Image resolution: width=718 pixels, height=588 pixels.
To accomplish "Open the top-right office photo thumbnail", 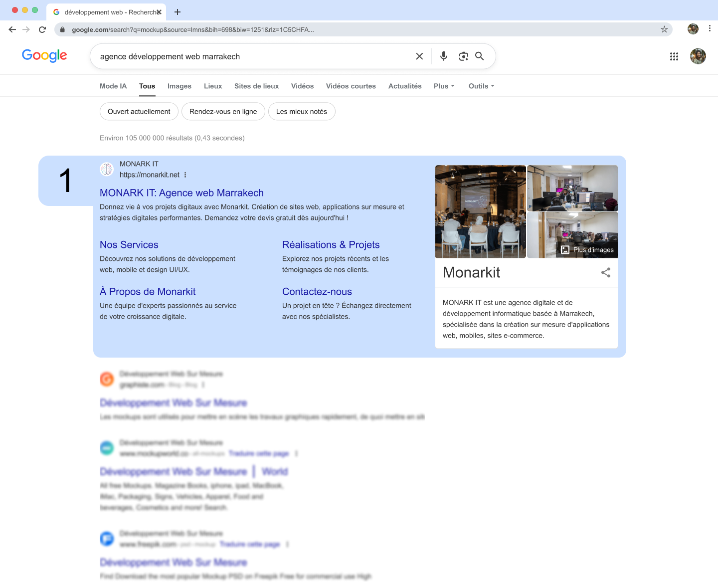I will [572, 188].
